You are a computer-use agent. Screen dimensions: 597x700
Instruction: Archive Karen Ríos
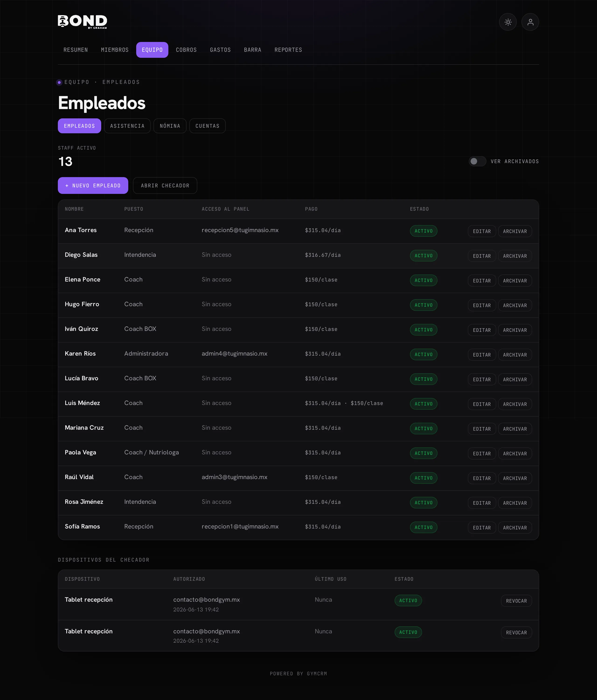[515, 354]
